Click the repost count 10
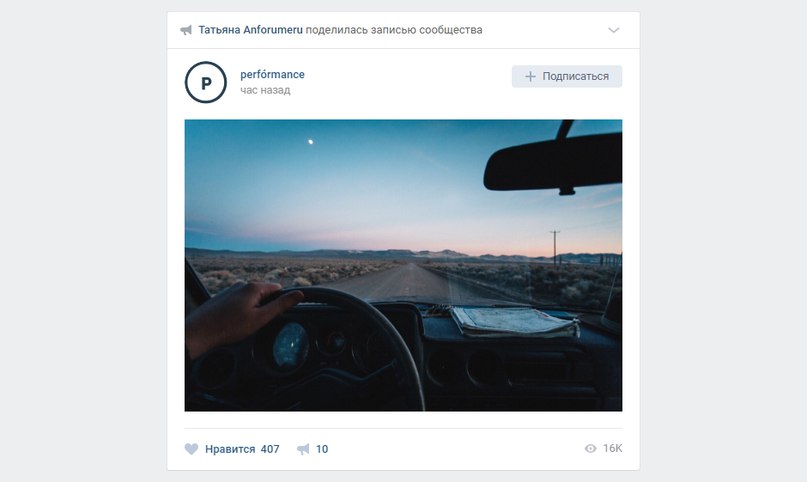The height and width of the screenshot is (482, 807). (x=322, y=449)
